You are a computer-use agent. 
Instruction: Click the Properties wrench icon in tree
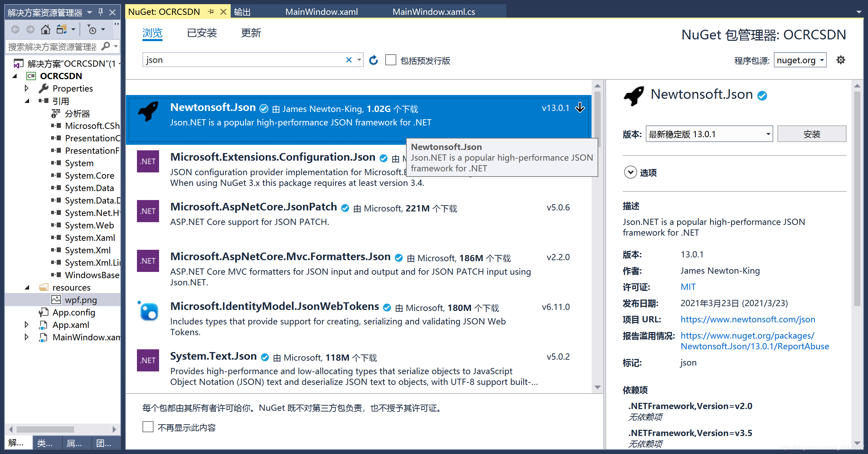44,88
